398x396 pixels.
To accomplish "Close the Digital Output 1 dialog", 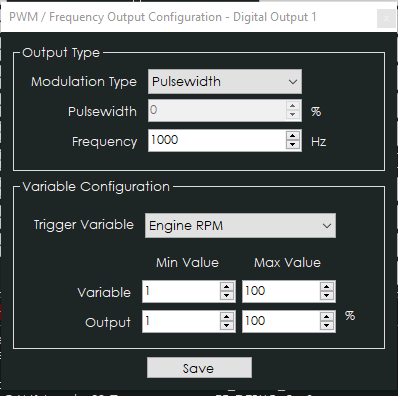I will (386, 18).
